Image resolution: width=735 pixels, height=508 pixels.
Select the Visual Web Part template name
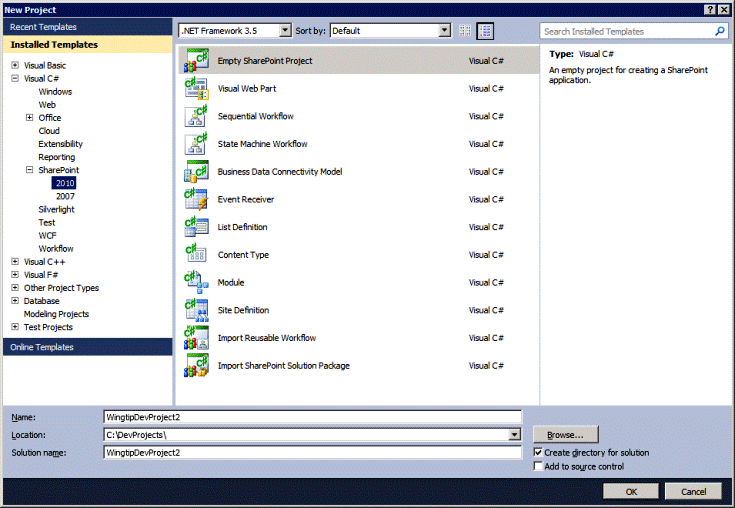point(247,89)
